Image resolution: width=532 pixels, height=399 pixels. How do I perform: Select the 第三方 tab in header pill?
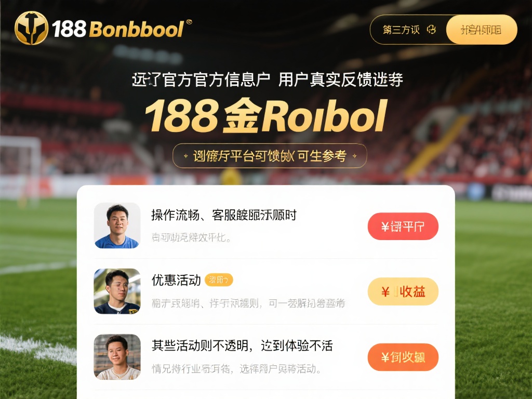point(401,30)
